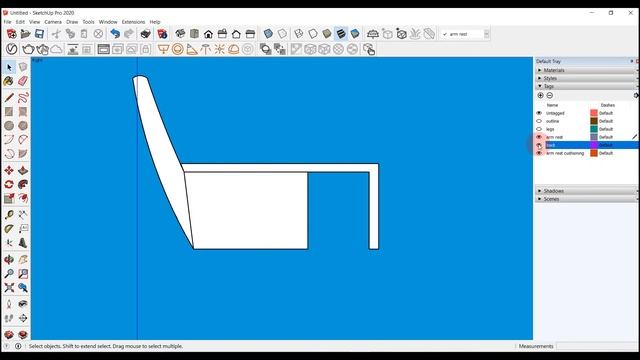Viewport: 640px width, 360px height.
Task: Choose the Follow Me tool
Action: point(23,184)
